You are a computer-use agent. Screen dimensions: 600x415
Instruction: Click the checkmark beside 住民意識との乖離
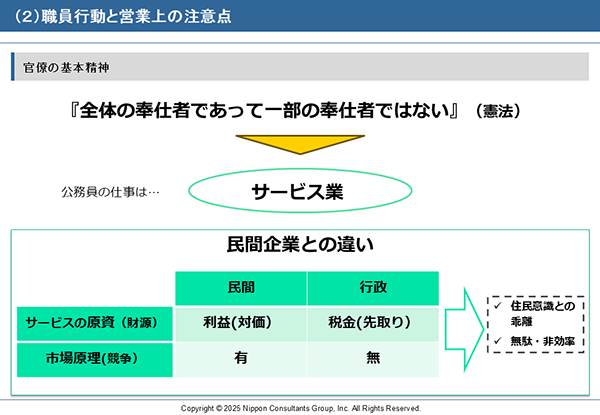point(498,306)
